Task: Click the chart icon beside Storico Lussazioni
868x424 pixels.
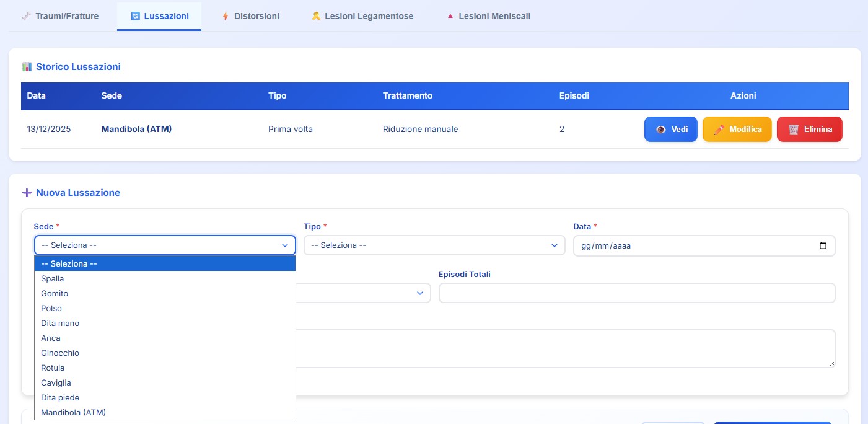Action: (27, 66)
